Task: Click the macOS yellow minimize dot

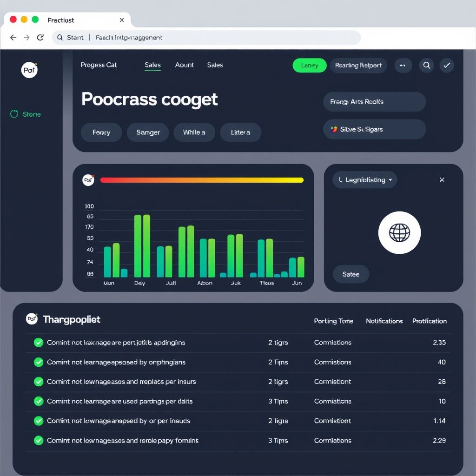Action: [24, 20]
